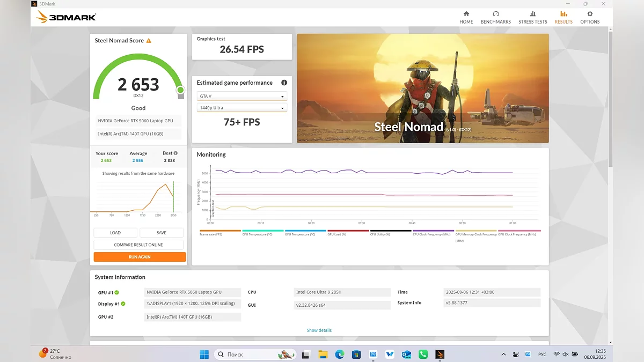The image size is (644, 362).
Task: Open Microsoft Edge from the taskbar
Action: 339,354
